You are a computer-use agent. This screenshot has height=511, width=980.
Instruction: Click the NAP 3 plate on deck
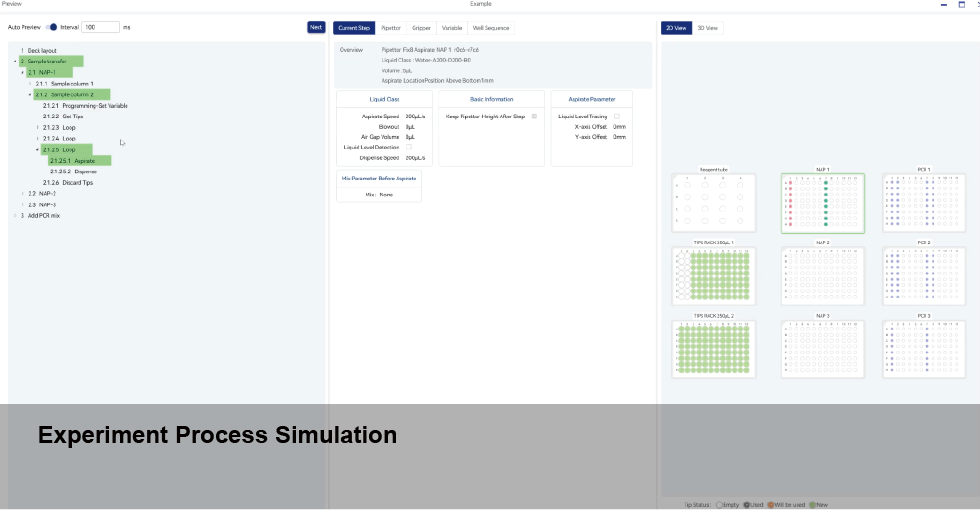pos(822,349)
